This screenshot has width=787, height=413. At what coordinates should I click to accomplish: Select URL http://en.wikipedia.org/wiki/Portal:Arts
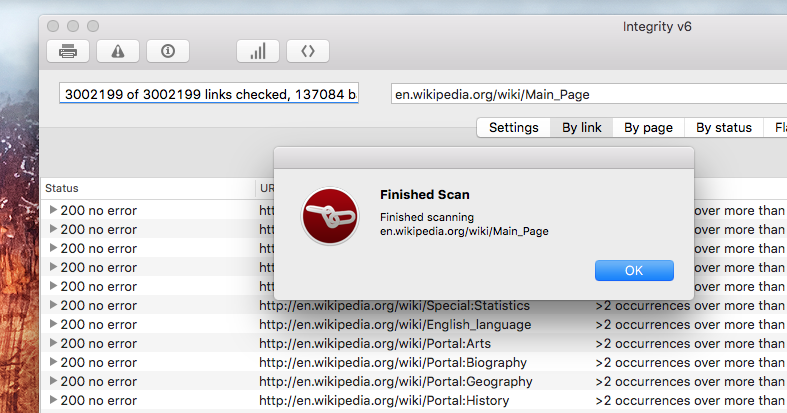coord(375,344)
